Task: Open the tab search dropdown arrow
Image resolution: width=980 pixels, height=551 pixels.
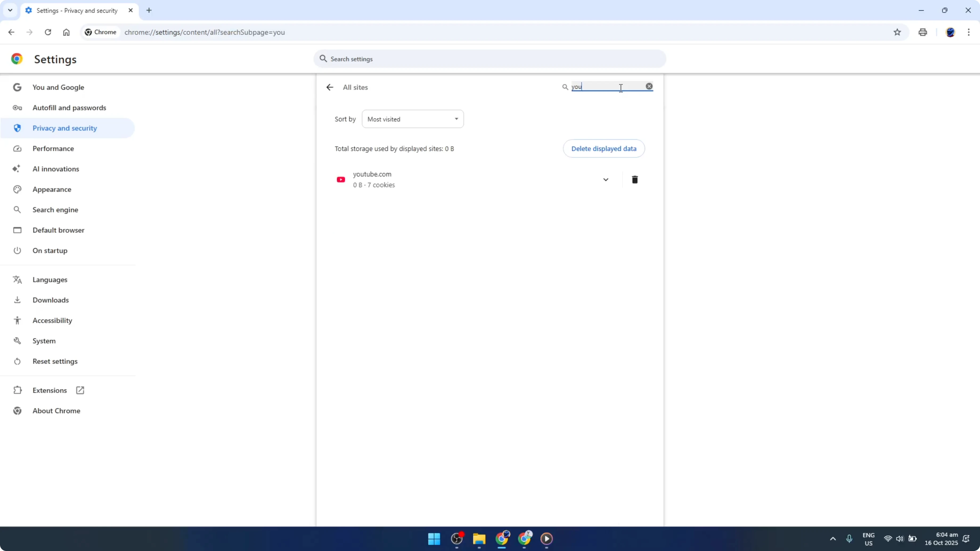Action: (10, 10)
